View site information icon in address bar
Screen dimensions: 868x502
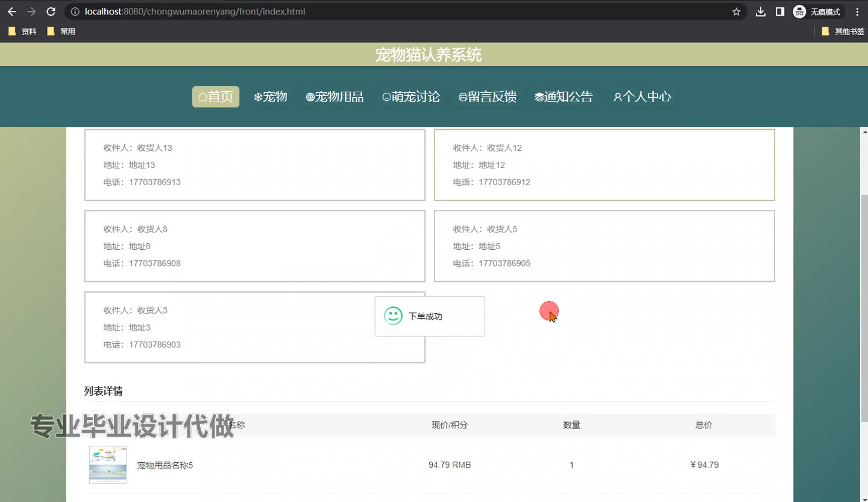[x=75, y=11]
